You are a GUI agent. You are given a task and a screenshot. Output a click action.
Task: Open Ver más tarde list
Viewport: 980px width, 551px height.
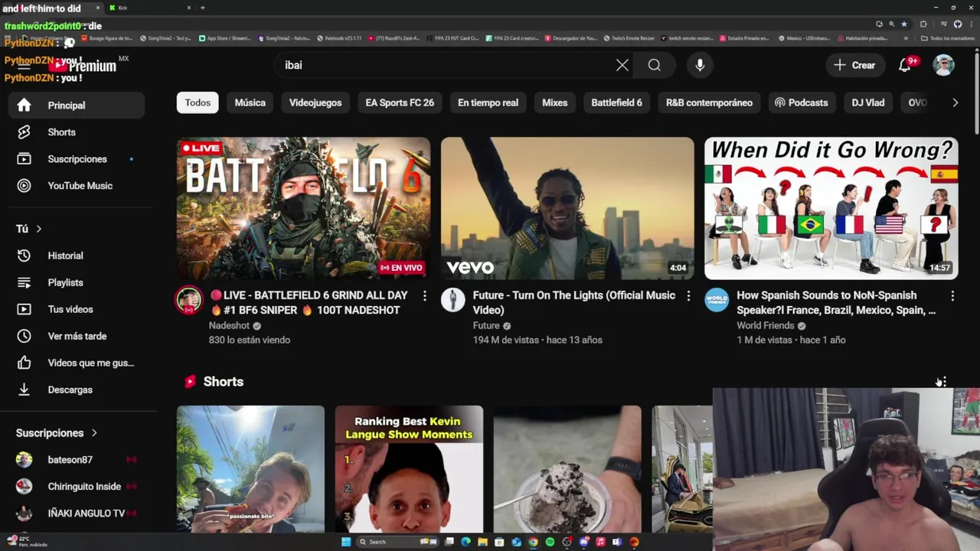point(76,336)
